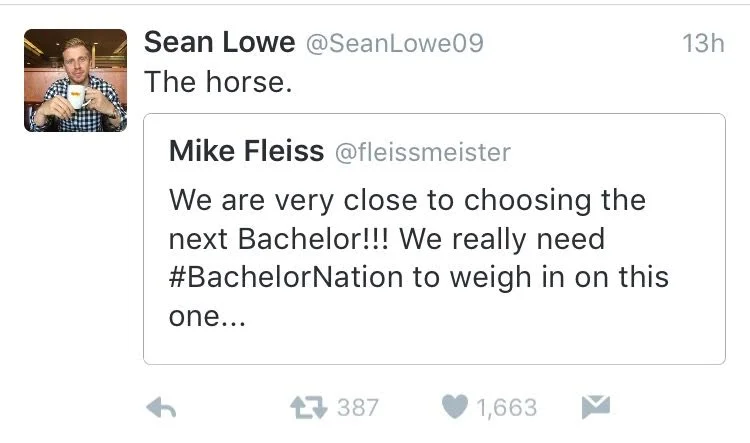Open the #BachelorNation hashtag
The height and width of the screenshot is (443, 750).
coord(287,277)
